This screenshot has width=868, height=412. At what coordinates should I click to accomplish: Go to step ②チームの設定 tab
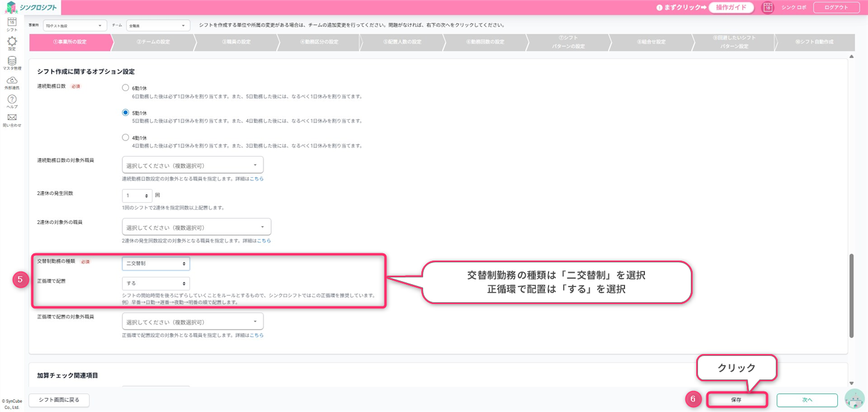coord(153,42)
